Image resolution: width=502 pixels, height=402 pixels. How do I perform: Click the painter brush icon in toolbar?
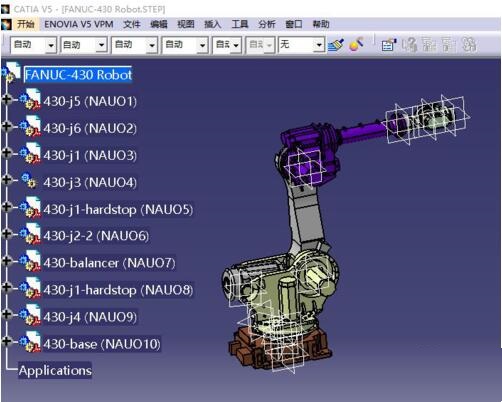[336, 45]
